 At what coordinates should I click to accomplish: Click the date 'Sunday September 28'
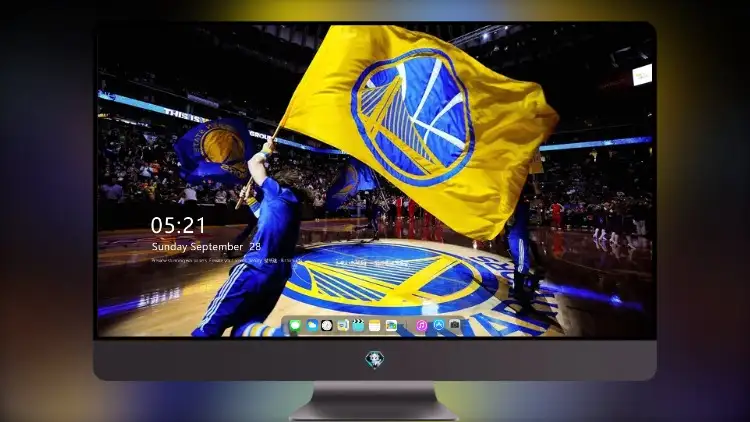[206, 247]
